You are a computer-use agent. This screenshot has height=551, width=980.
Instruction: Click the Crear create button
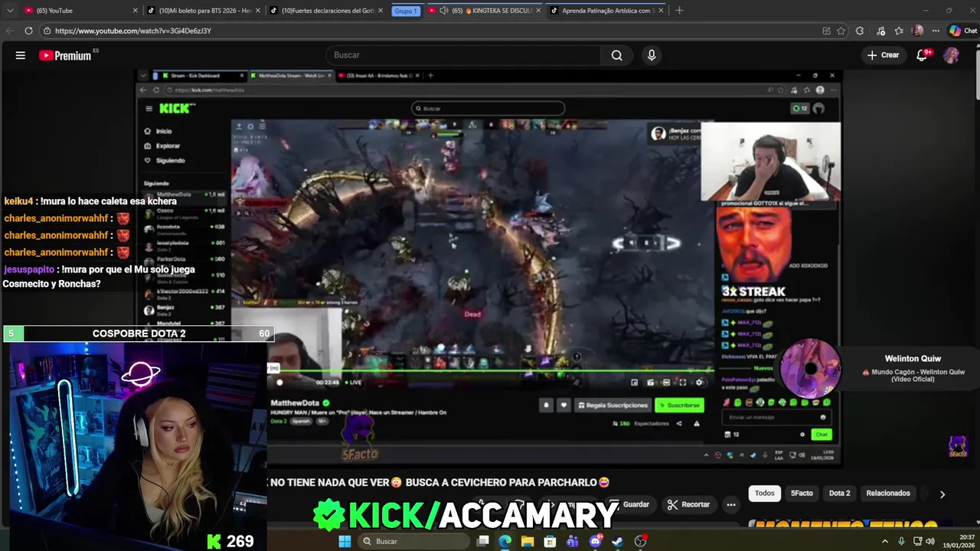coord(883,55)
